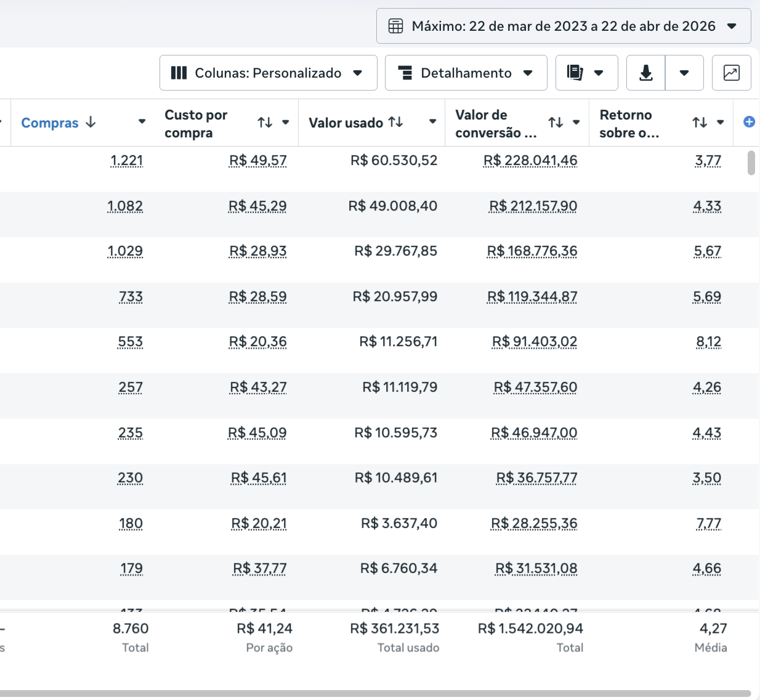
Task: Click the download export icon
Action: coord(645,73)
